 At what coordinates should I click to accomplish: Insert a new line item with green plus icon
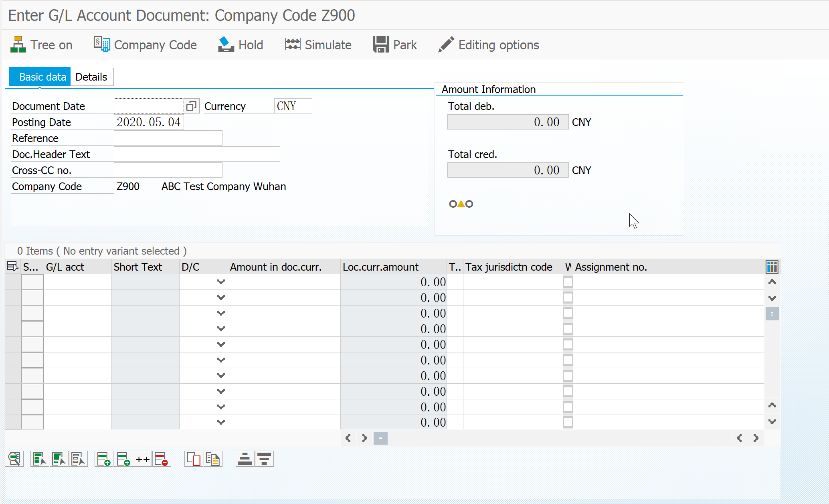[103, 459]
